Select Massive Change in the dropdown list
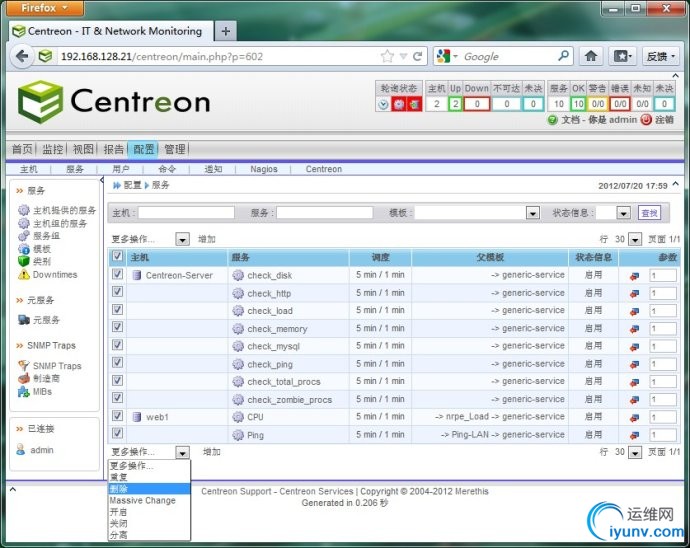 click(149, 500)
